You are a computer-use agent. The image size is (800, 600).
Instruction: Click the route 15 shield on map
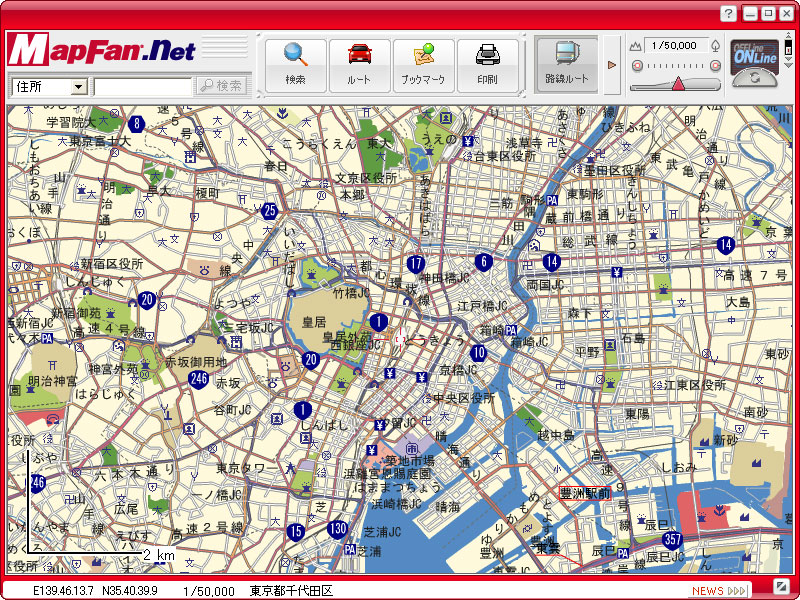(x=295, y=532)
